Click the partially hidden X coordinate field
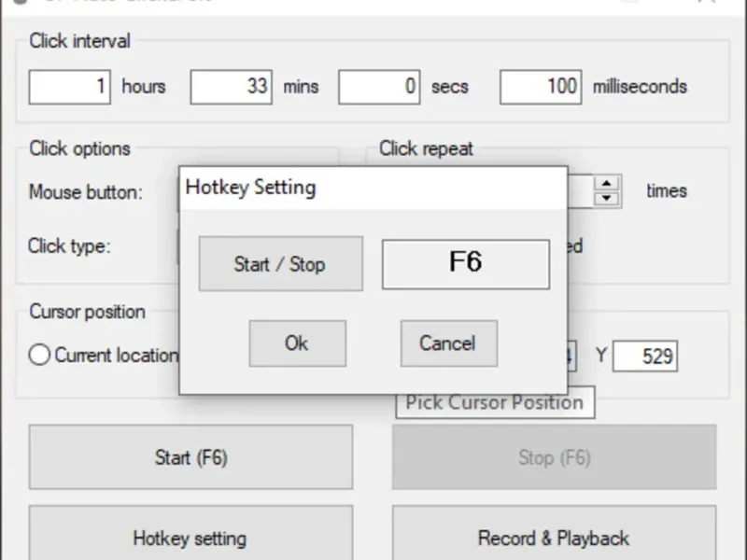 tap(571, 356)
